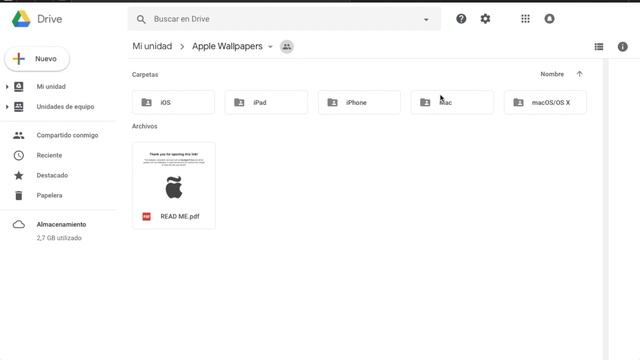Click the Almacenamiento cloud icon
This screenshot has height=360, width=640.
click(x=19, y=224)
